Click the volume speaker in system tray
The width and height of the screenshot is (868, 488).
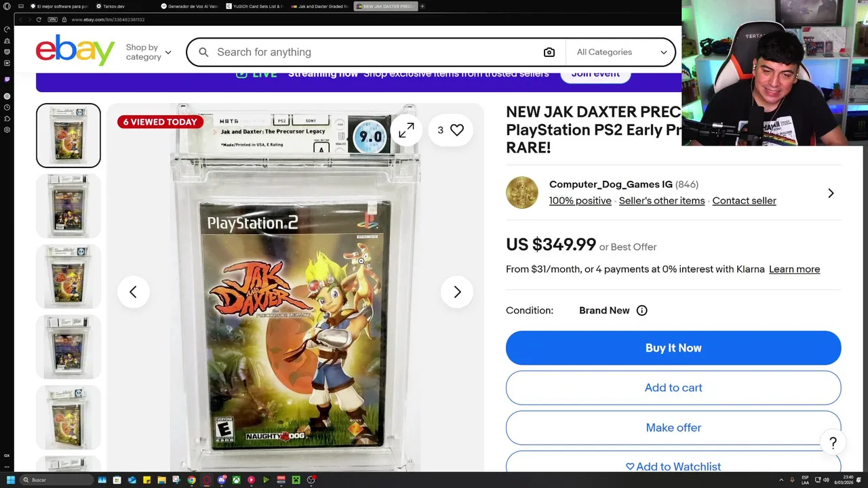(826, 480)
